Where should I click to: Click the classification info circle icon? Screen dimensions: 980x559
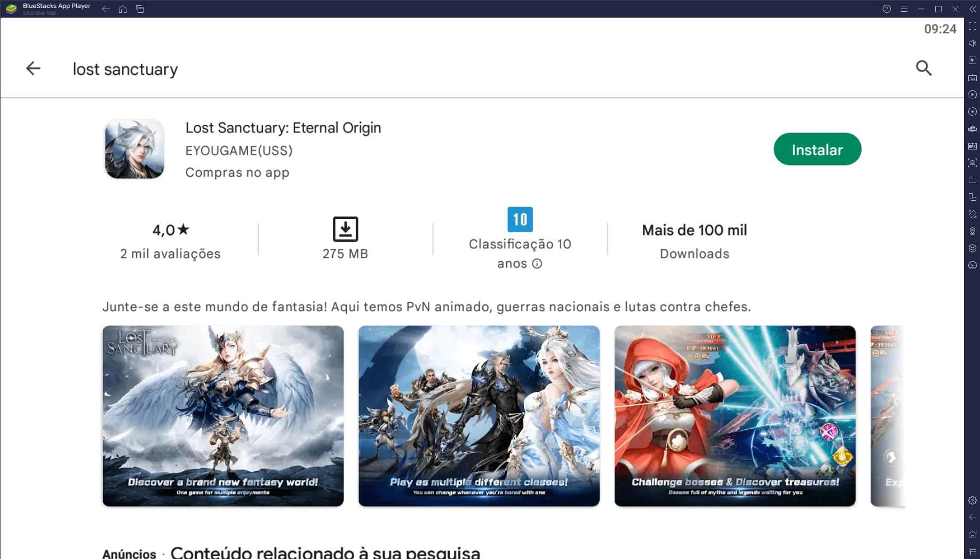tap(537, 264)
